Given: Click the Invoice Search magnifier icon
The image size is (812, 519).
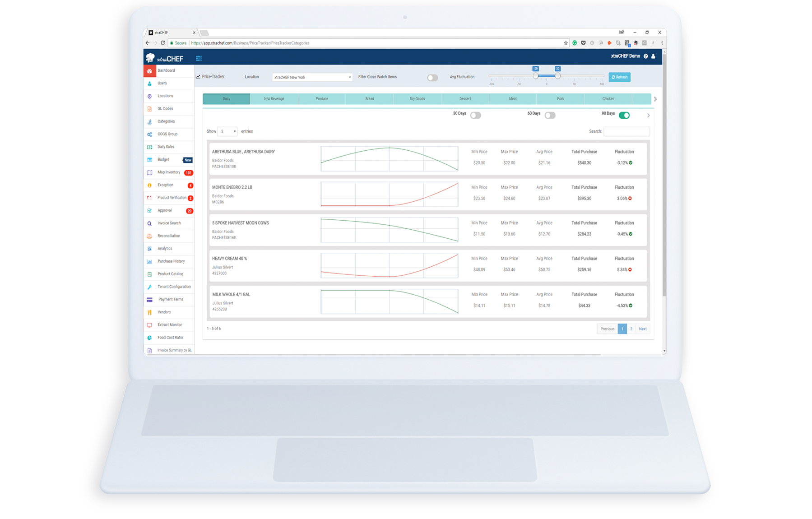Looking at the screenshot, I should (150, 223).
